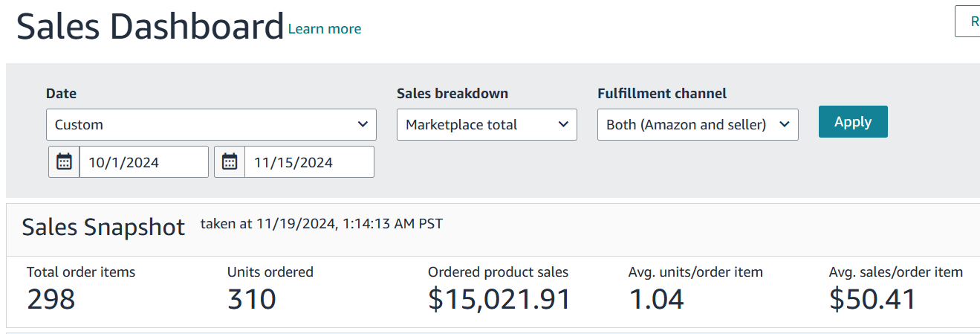Click the partially visible button at top right

(x=968, y=22)
